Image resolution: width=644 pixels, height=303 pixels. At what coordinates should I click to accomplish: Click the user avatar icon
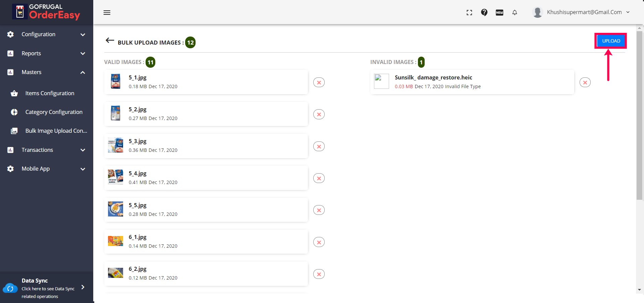[x=538, y=12]
